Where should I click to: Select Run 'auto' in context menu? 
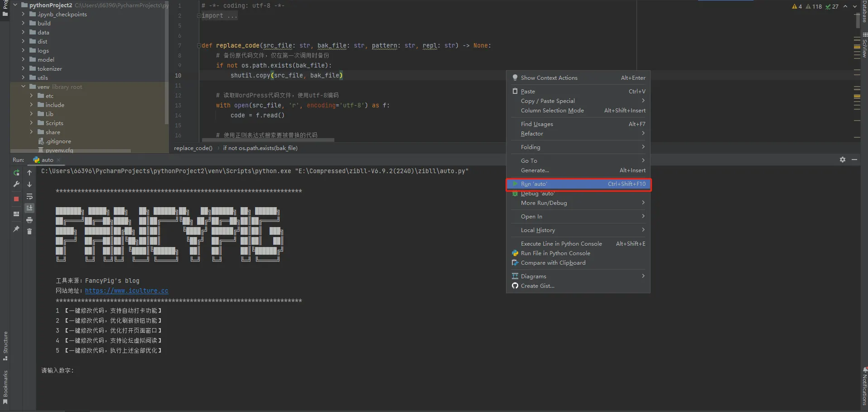coord(579,184)
